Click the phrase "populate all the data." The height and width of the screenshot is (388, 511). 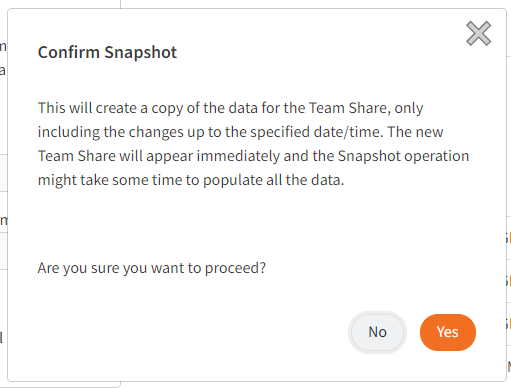click(x=273, y=180)
